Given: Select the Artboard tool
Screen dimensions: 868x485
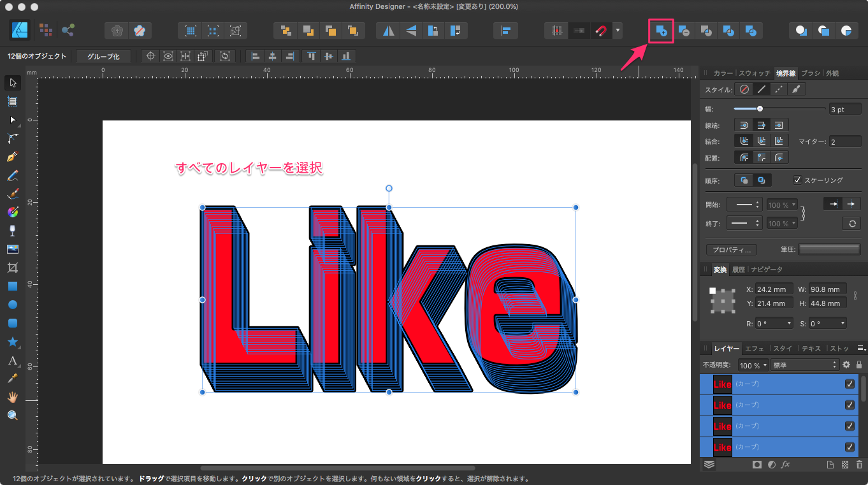Looking at the screenshot, I should click(x=12, y=101).
